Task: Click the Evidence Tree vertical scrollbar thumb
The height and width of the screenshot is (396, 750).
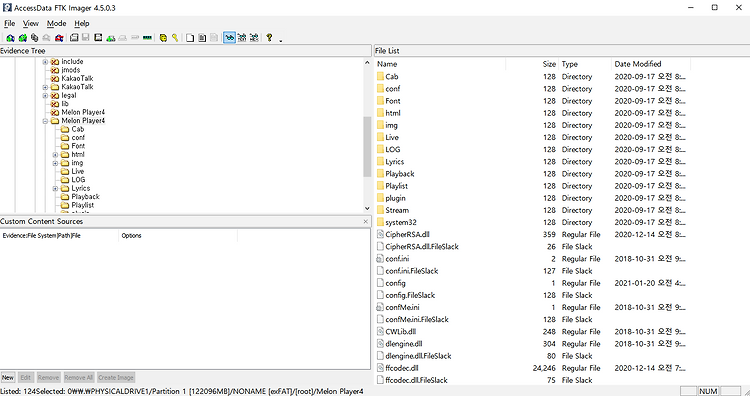Action: pos(367,147)
